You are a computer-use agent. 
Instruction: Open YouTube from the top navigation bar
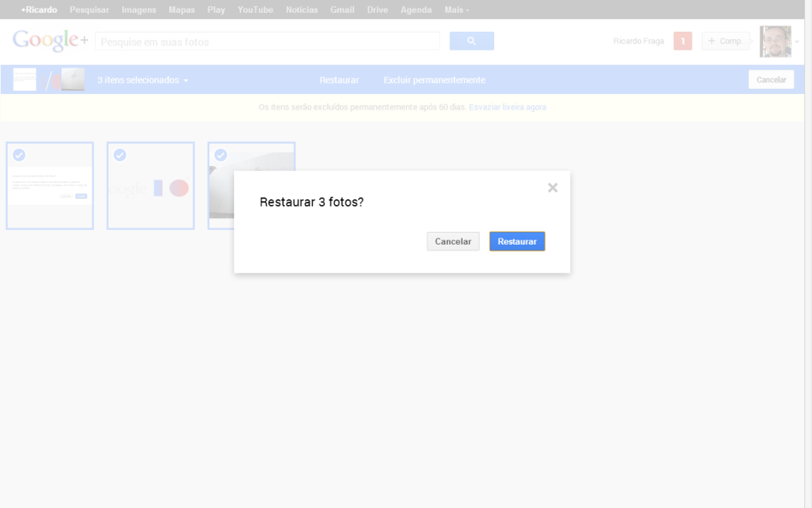pyautogui.click(x=255, y=9)
